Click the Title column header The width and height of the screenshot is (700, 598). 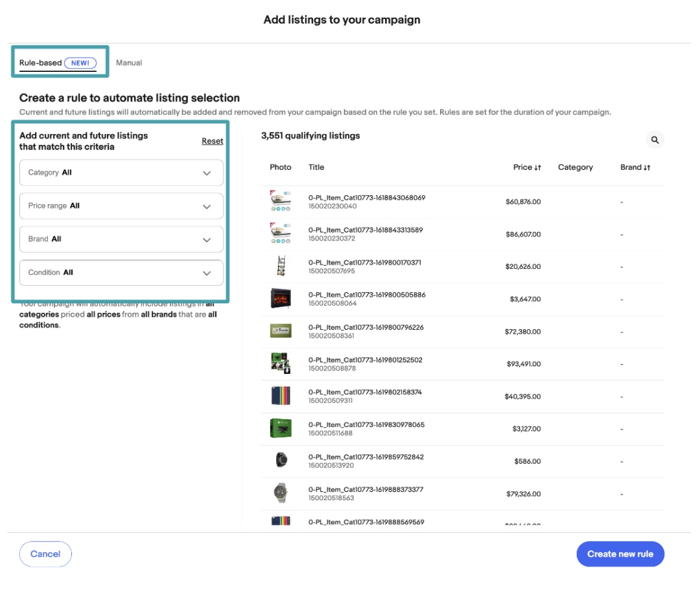tap(316, 167)
